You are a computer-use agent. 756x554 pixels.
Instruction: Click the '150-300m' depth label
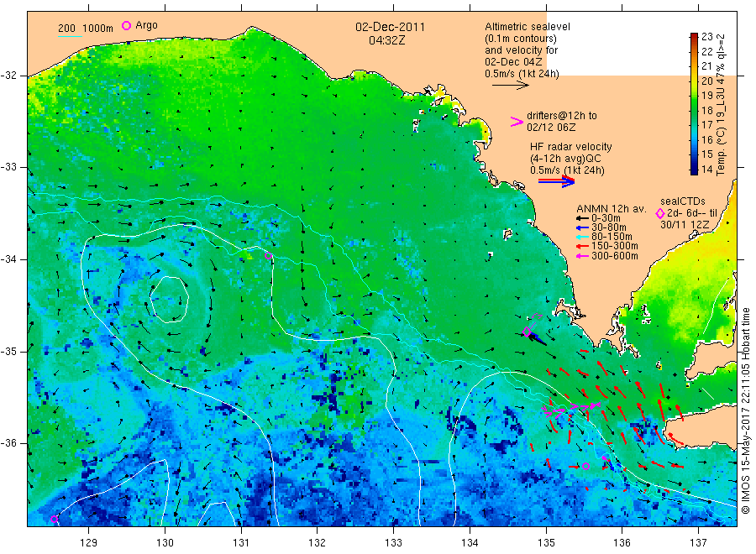point(615,246)
